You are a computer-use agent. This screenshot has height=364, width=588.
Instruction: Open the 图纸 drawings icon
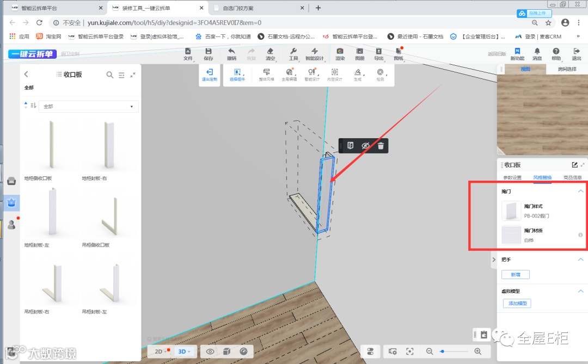(398, 54)
